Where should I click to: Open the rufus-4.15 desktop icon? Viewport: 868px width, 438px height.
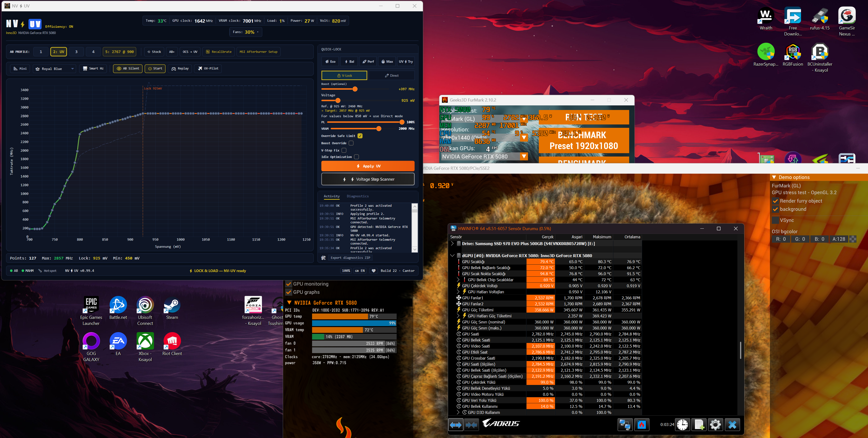point(820,19)
